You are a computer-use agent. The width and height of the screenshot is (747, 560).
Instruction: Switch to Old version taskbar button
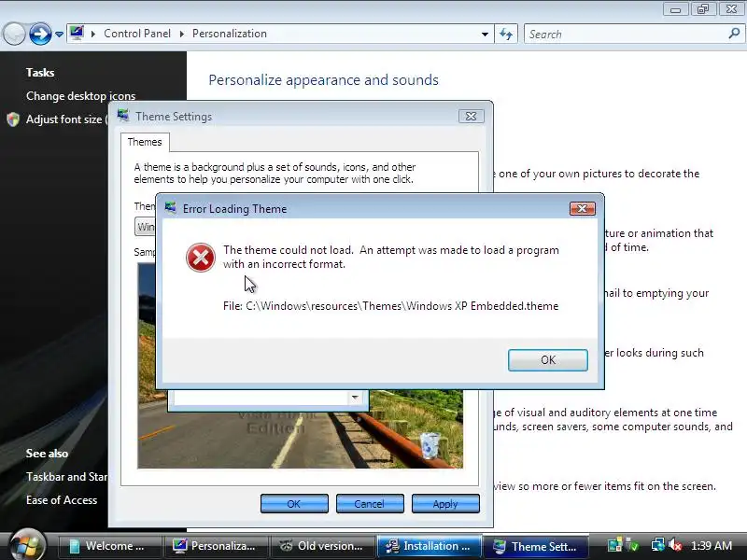(322, 546)
